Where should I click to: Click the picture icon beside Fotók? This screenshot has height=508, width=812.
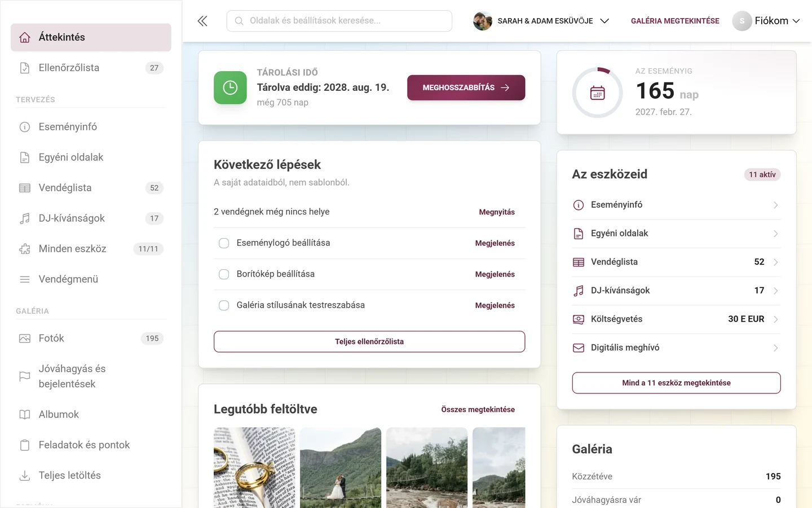[x=25, y=339]
